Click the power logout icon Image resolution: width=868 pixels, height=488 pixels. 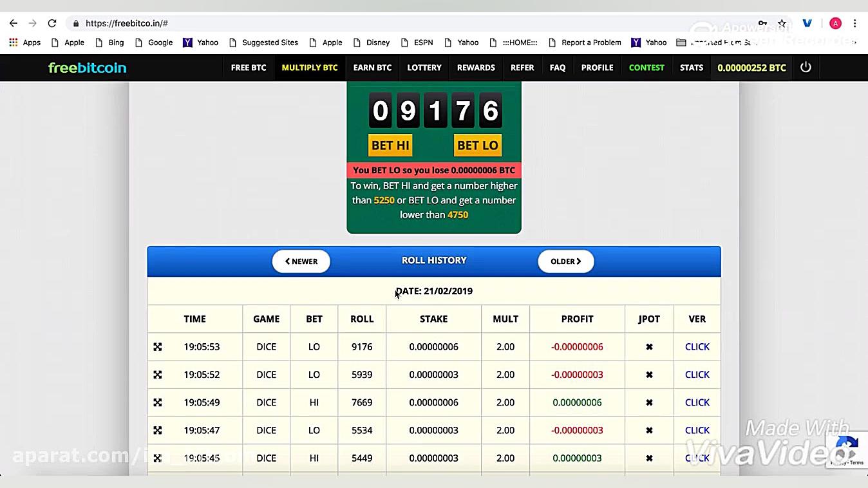(x=806, y=67)
